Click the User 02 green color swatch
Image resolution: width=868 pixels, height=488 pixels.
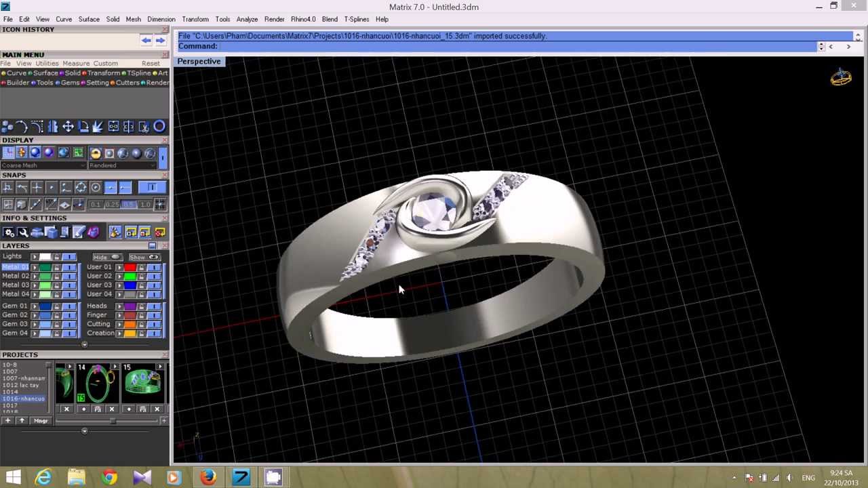point(130,276)
